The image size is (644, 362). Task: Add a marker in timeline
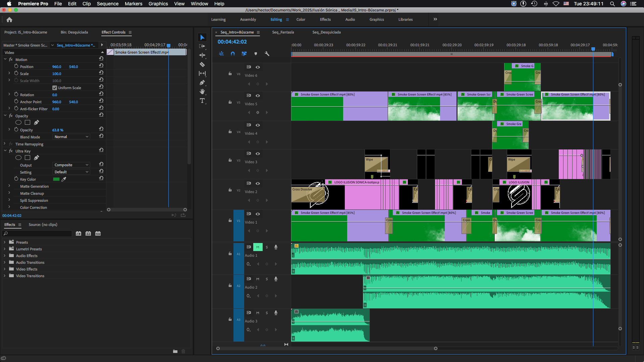pyautogui.click(x=256, y=54)
